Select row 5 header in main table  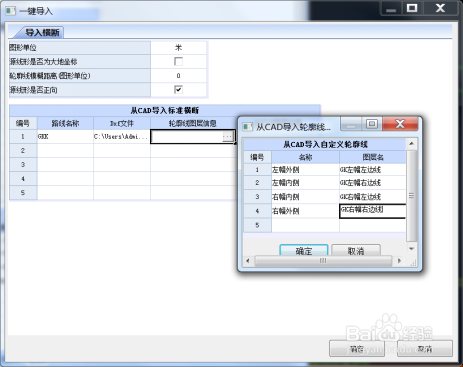[x=23, y=193]
